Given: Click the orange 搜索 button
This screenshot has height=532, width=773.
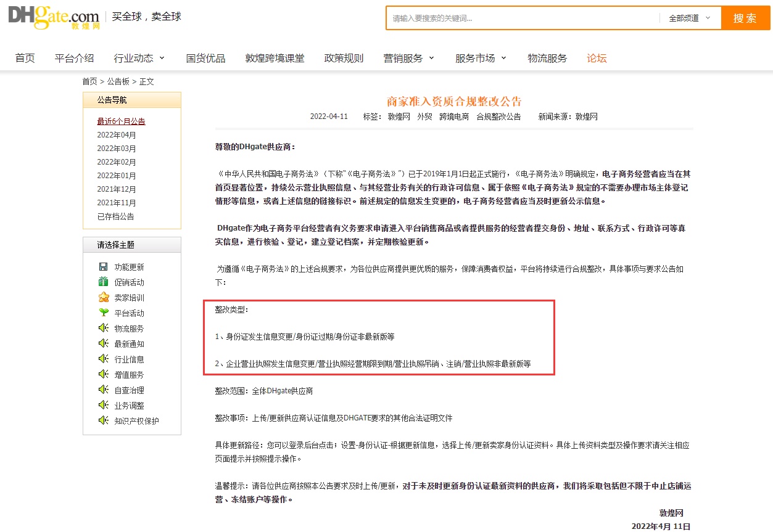Looking at the screenshot, I should [x=745, y=18].
